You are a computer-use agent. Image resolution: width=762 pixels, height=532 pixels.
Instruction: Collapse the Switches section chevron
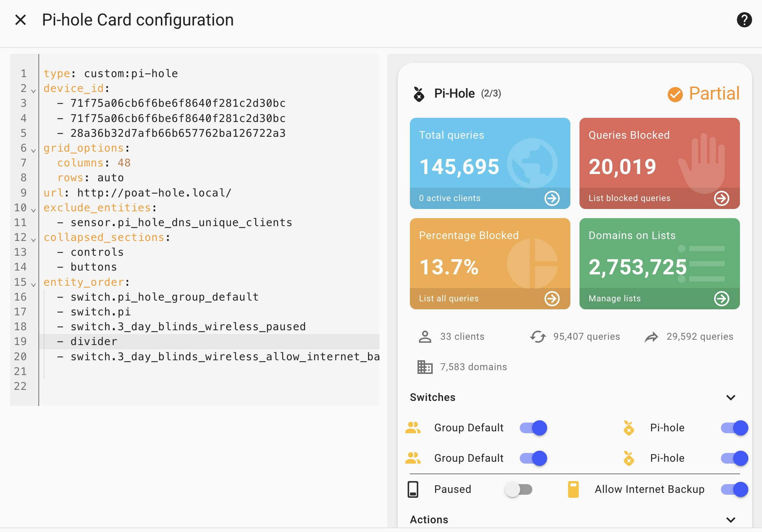730,397
